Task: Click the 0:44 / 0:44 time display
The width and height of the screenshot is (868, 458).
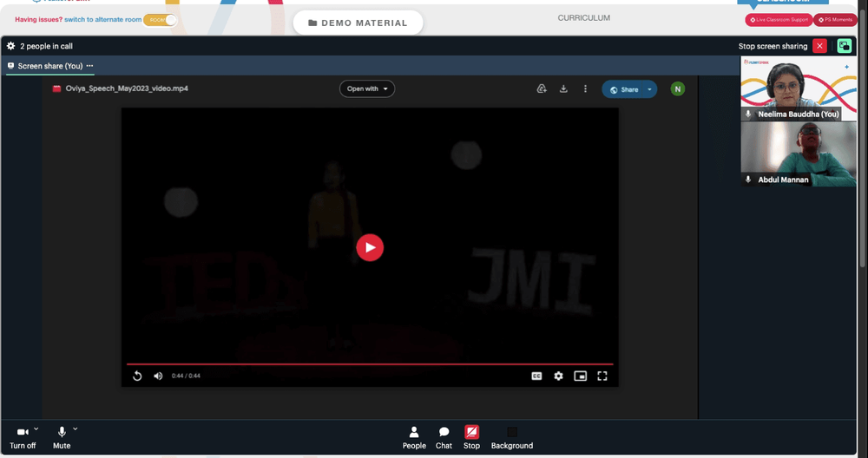Action: coord(186,376)
